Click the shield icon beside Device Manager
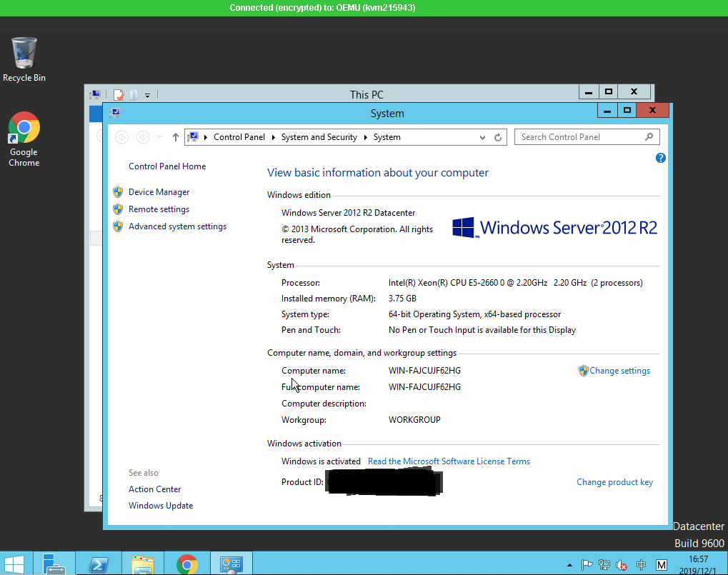728x575 pixels. click(118, 192)
